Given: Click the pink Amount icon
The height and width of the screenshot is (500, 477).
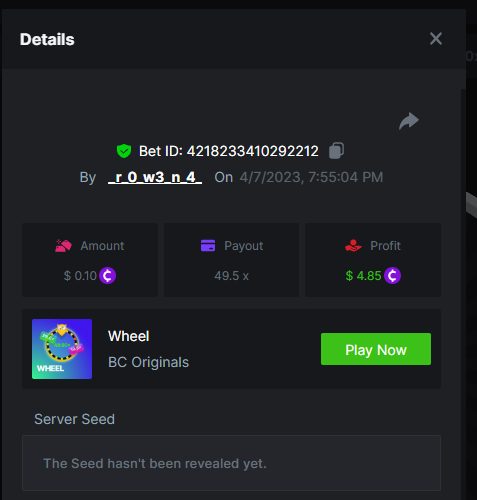Looking at the screenshot, I should click(63, 246).
